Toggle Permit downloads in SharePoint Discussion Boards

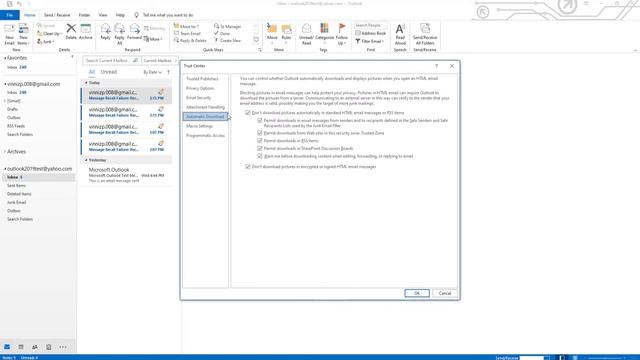click(x=260, y=149)
